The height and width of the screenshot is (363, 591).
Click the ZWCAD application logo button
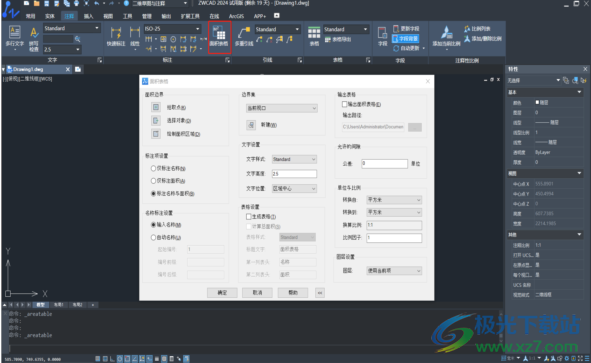[11, 10]
